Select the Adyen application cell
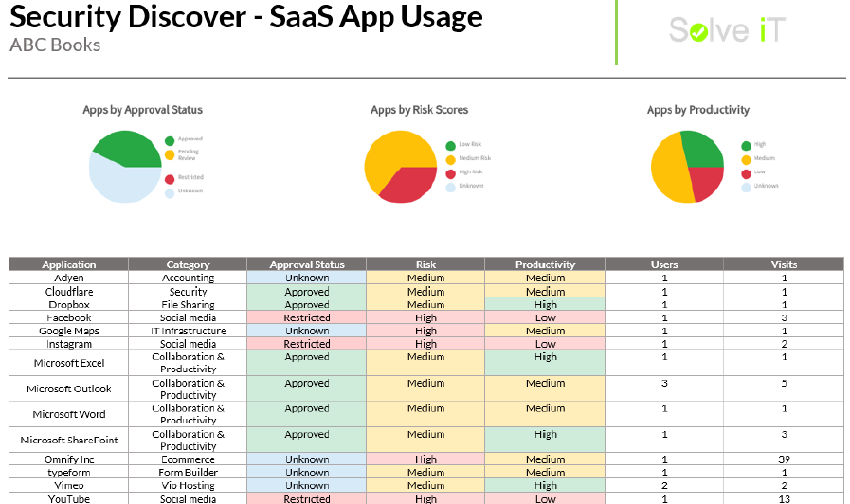Viewport: 850px width, 504px height. point(69,278)
